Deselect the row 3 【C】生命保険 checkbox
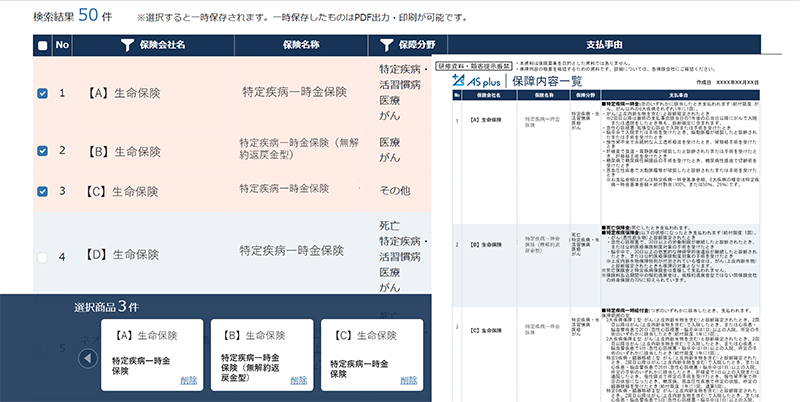 coord(41,190)
